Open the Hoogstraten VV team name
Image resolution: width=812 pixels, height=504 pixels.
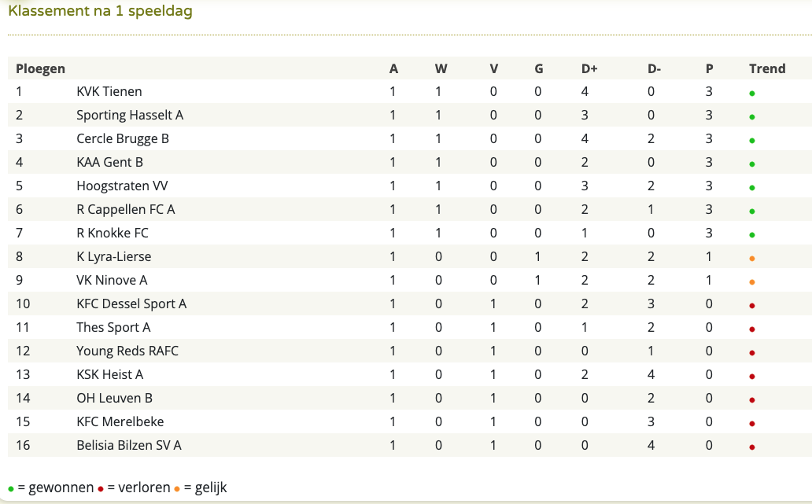click(x=122, y=186)
